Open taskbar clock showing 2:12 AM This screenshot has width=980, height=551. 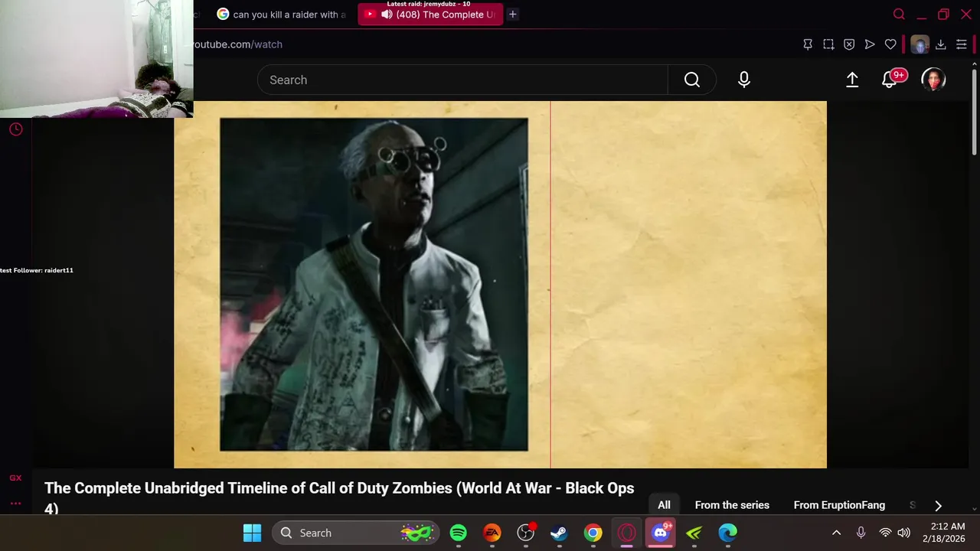943,533
